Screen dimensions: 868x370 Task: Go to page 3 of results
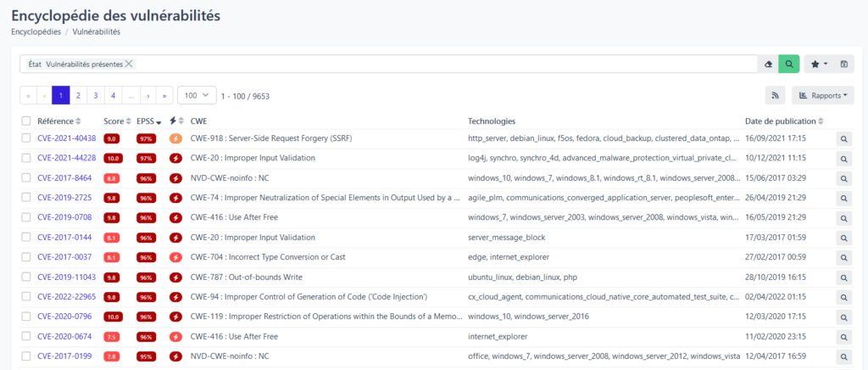point(96,95)
